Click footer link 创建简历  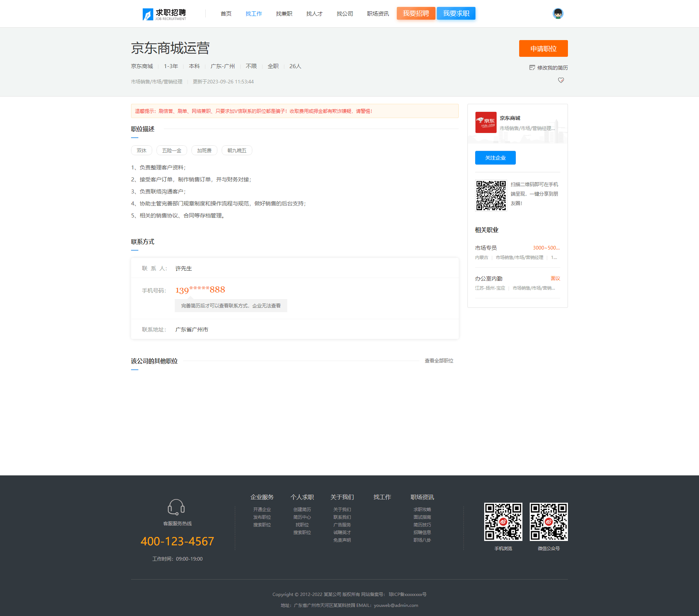tap(302, 510)
